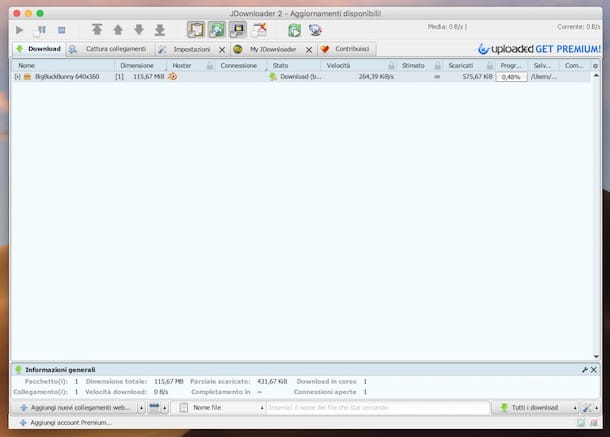610x437 pixels.
Task: Select the BigBuckBunny 640x360 package row
Action: coord(301,77)
